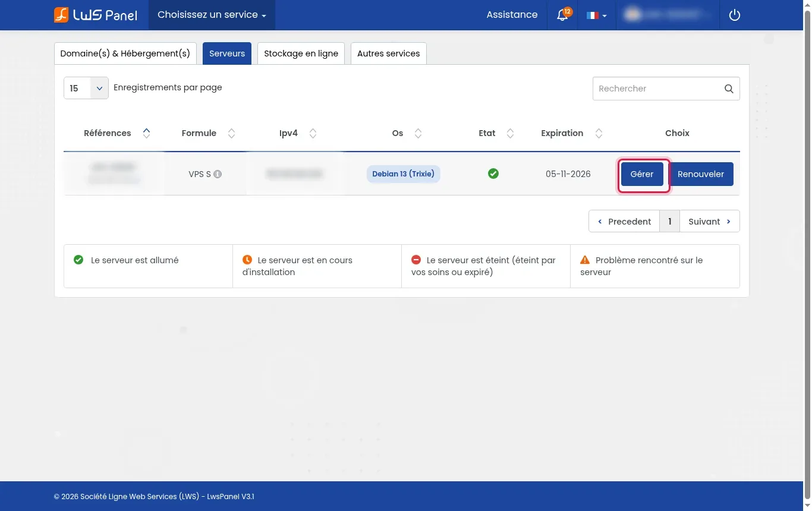Screen dimensions: 812x511
Task: Click the Debian 13 (Trixie) badge
Action: coord(404,174)
